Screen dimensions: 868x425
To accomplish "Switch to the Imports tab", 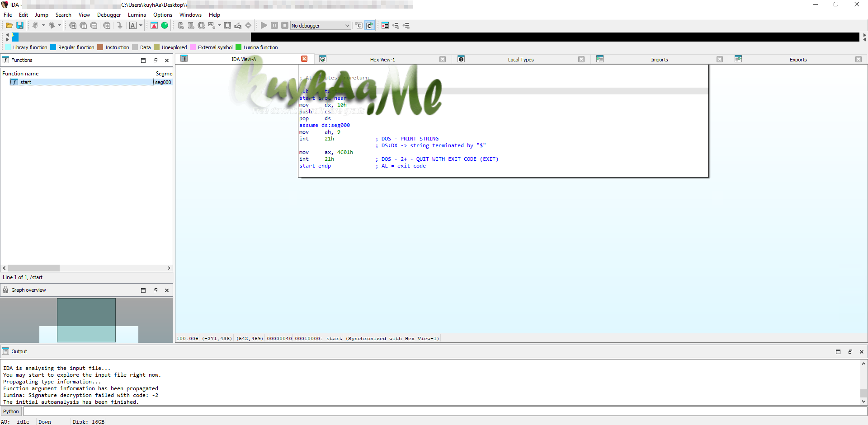I will 659,60.
